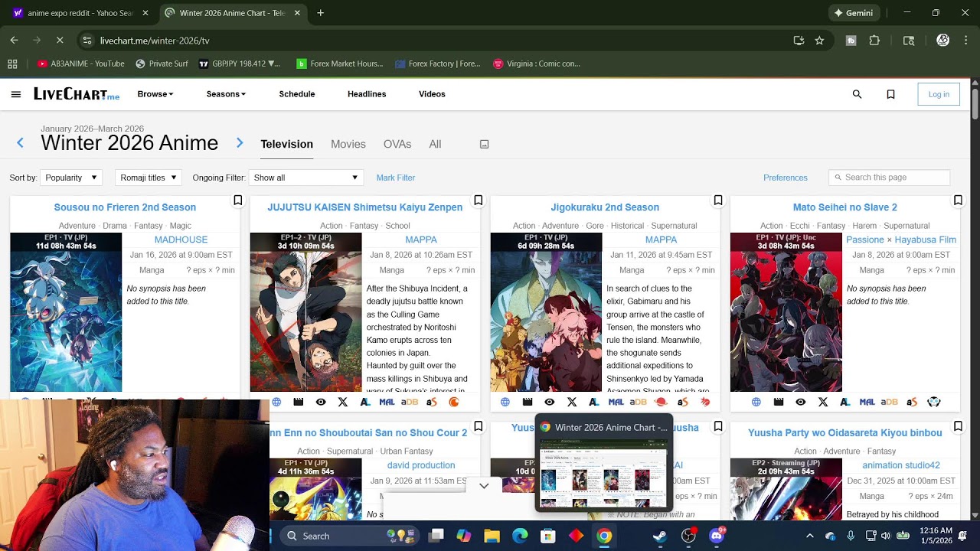Switch to the Movies tab
This screenshot has height=551, width=980.
348,144
